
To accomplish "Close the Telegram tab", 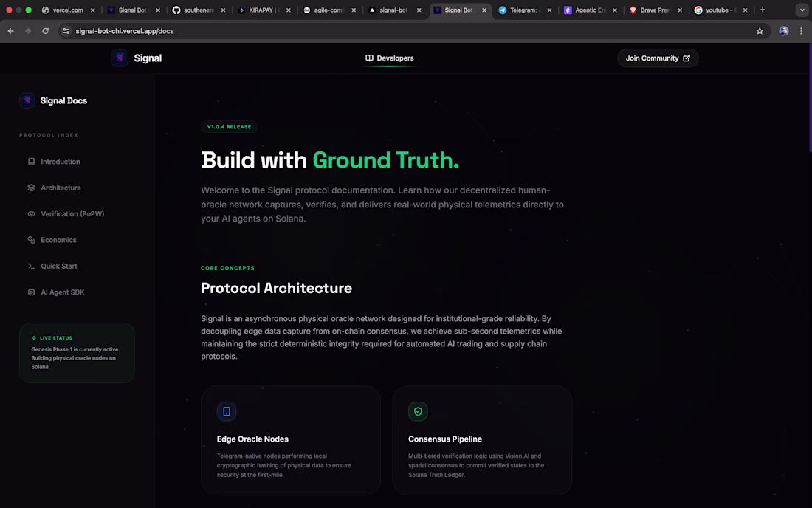I will tap(549, 10).
